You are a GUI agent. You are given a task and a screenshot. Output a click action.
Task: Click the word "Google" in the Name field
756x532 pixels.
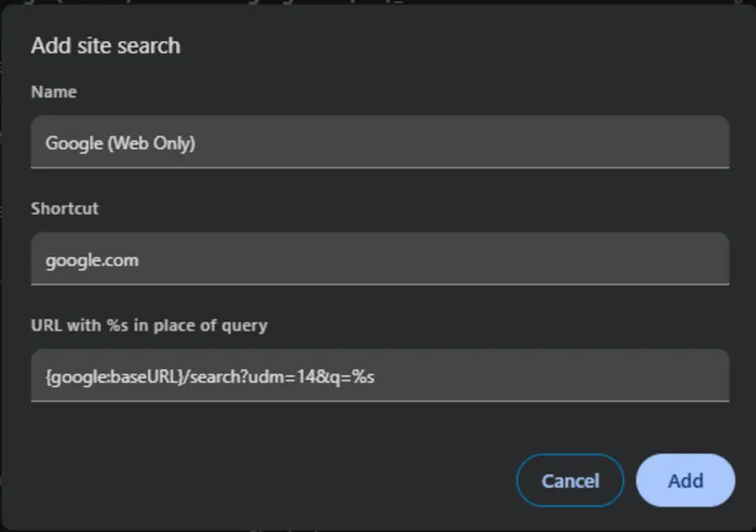click(x=74, y=143)
